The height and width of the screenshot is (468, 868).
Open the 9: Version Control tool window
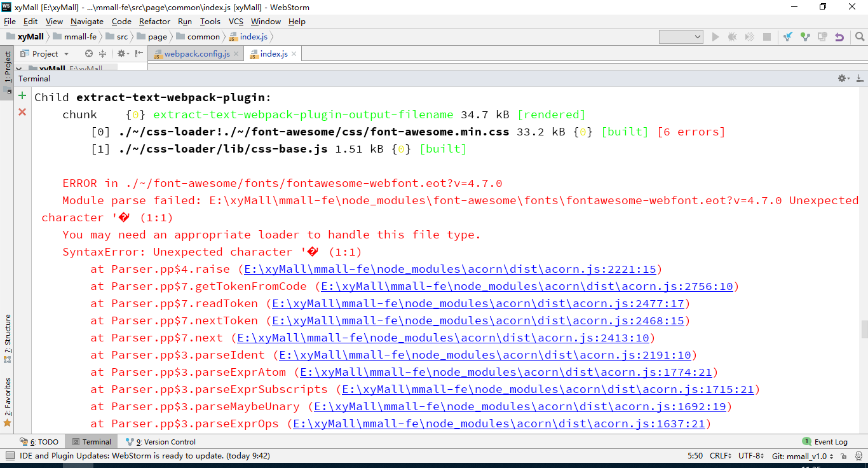pyautogui.click(x=161, y=442)
